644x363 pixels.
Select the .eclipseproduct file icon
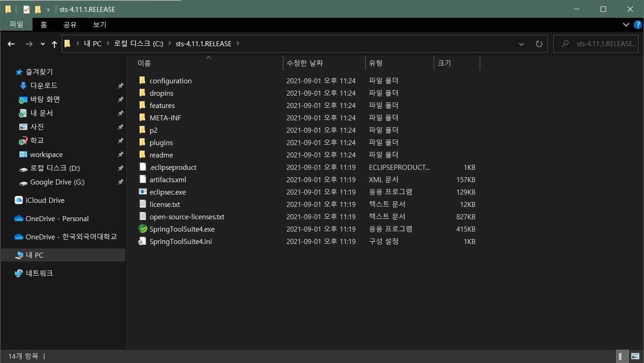point(142,167)
